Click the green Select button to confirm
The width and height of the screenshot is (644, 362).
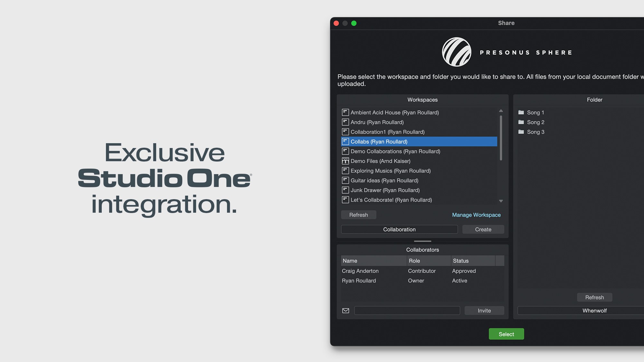click(506, 334)
